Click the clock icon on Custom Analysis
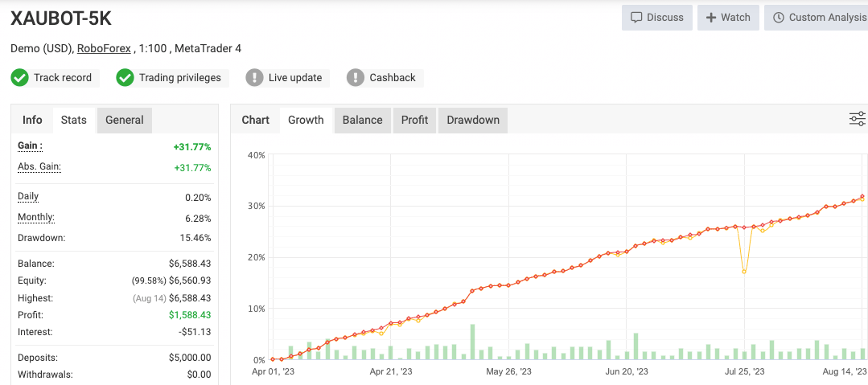Viewport: 868px width, 385px height. point(779,18)
